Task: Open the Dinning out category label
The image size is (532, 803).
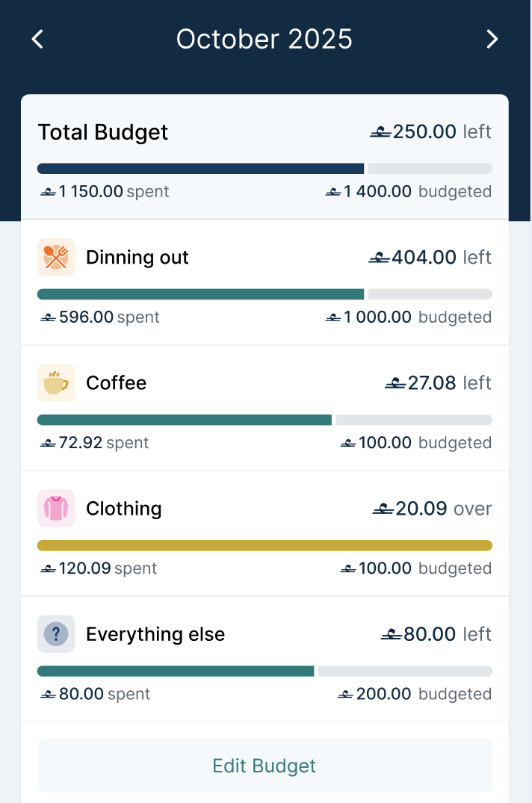Action: coord(137,258)
